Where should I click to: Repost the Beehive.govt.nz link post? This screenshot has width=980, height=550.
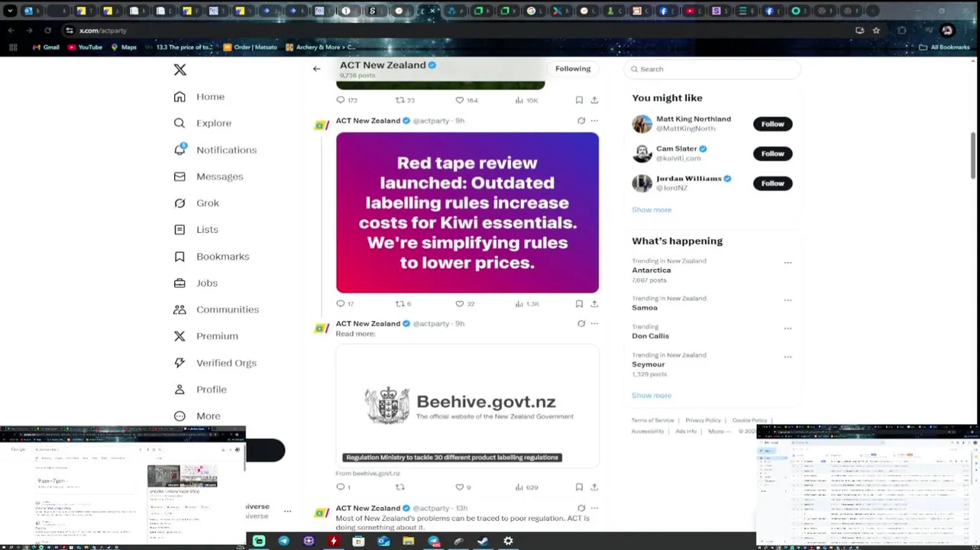coord(399,487)
